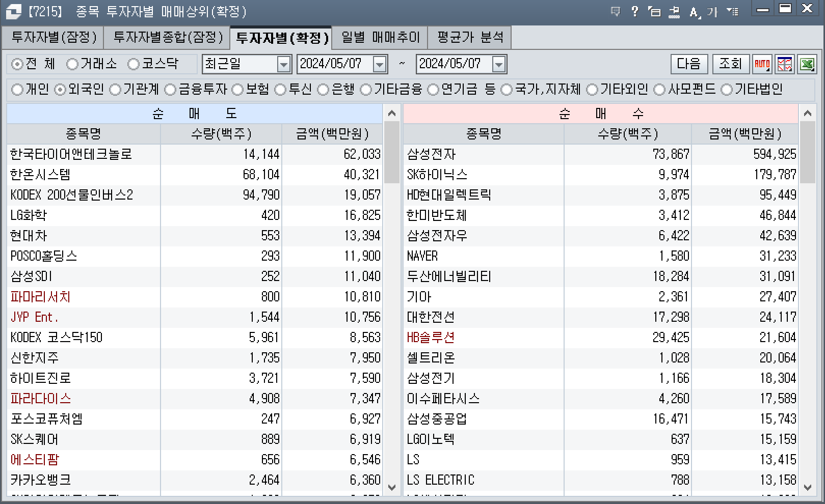Select 한국타이어앤테크놀로 row in 순매도 list

[x=195, y=154]
